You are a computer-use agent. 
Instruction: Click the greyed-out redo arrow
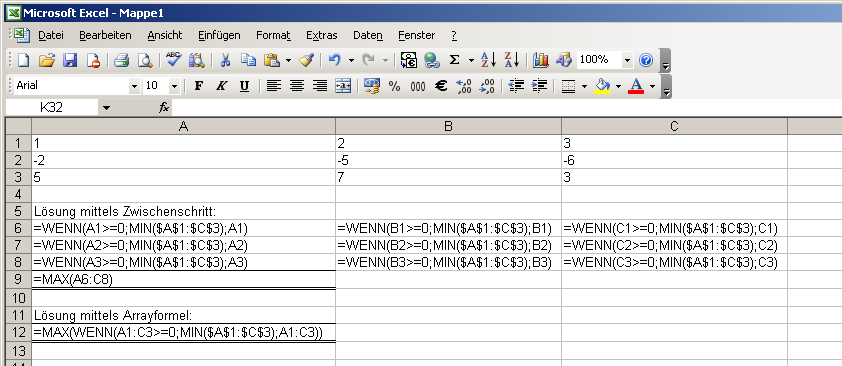(368, 61)
